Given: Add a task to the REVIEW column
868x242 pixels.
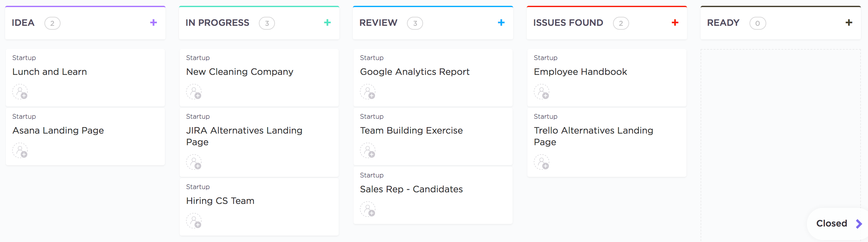Looking at the screenshot, I should (x=501, y=23).
